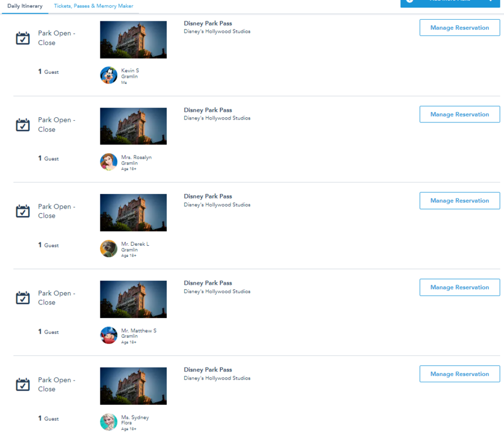
Task: Click calendar check icon in Mr. Matthew S row
Action: click(x=23, y=298)
